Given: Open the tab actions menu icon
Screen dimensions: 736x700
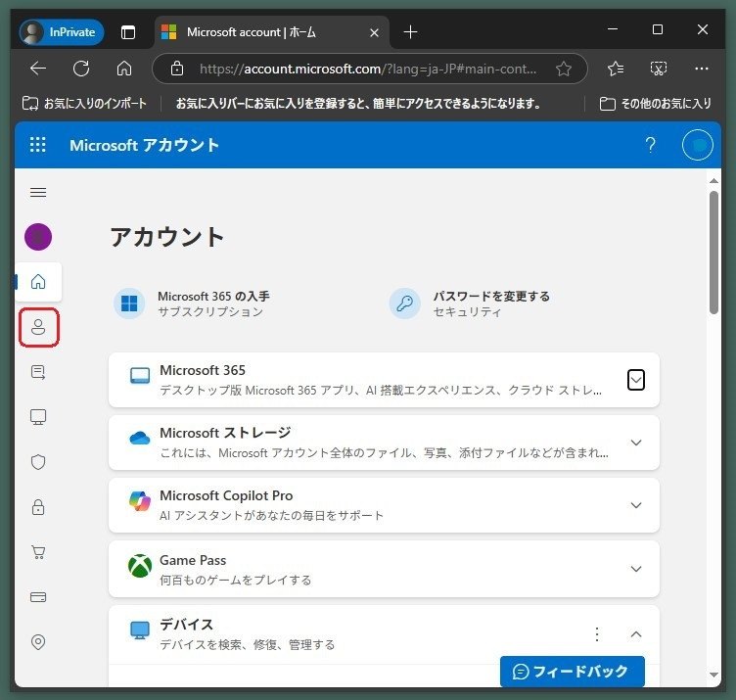Looking at the screenshot, I should tap(128, 32).
